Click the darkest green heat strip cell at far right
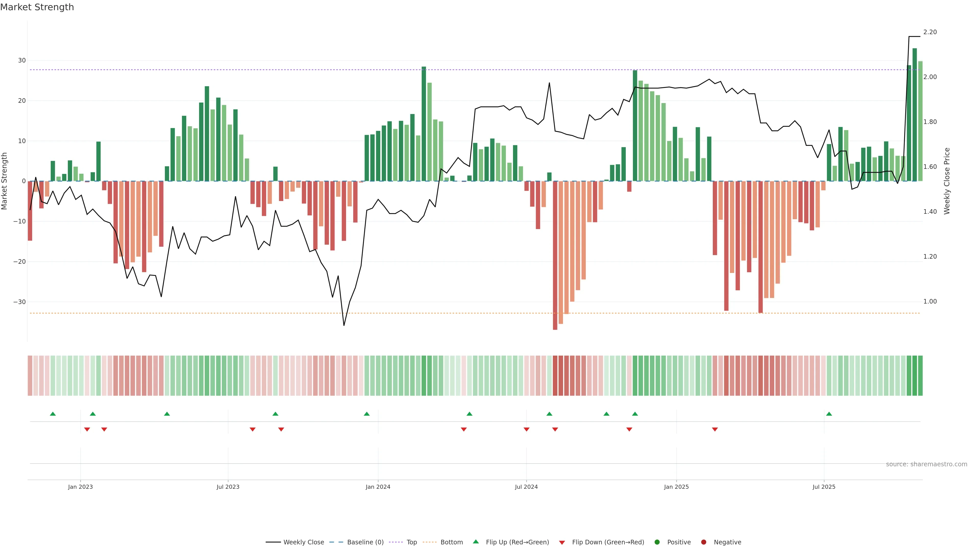The image size is (980, 551). (x=915, y=376)
